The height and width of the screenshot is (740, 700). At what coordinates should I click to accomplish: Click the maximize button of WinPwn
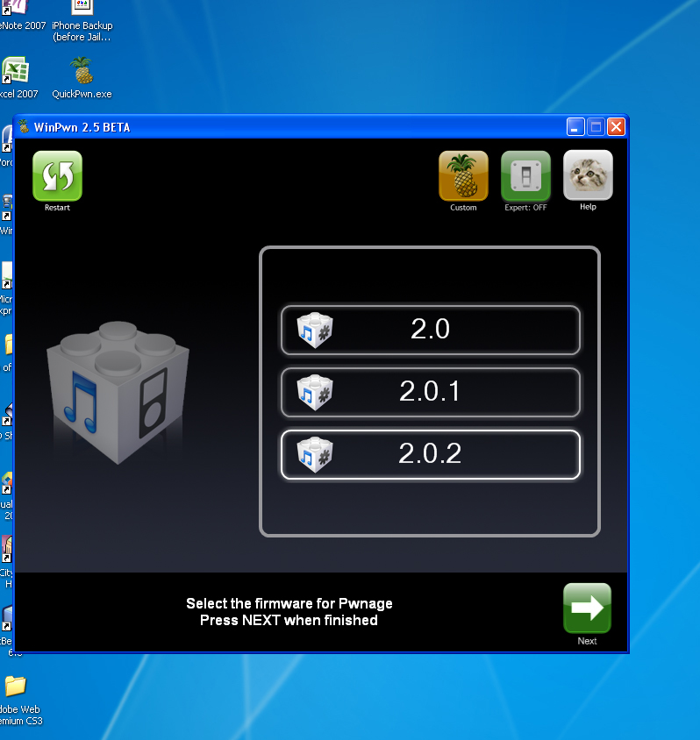pyautogui.click(x=596, y=126)
